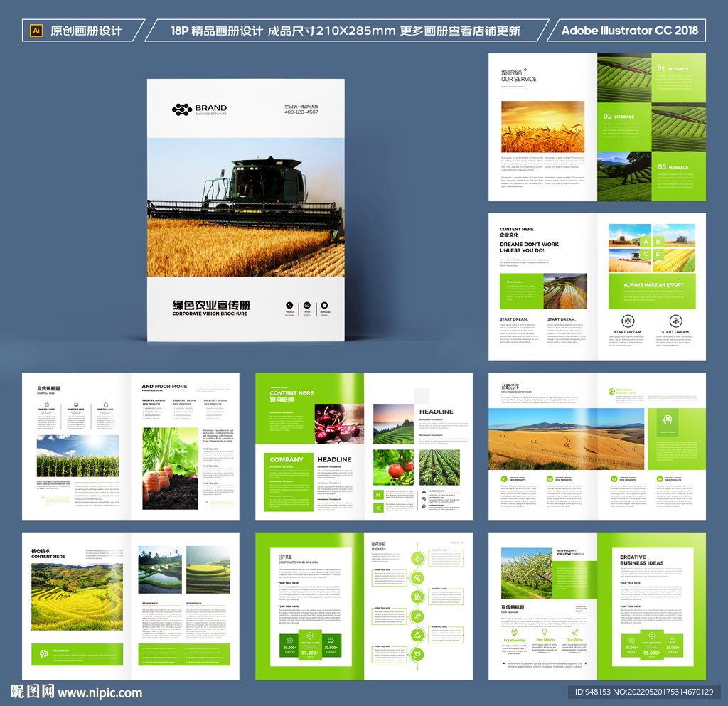Click the COOPERATION AND WIN-WIN heading

298,562
